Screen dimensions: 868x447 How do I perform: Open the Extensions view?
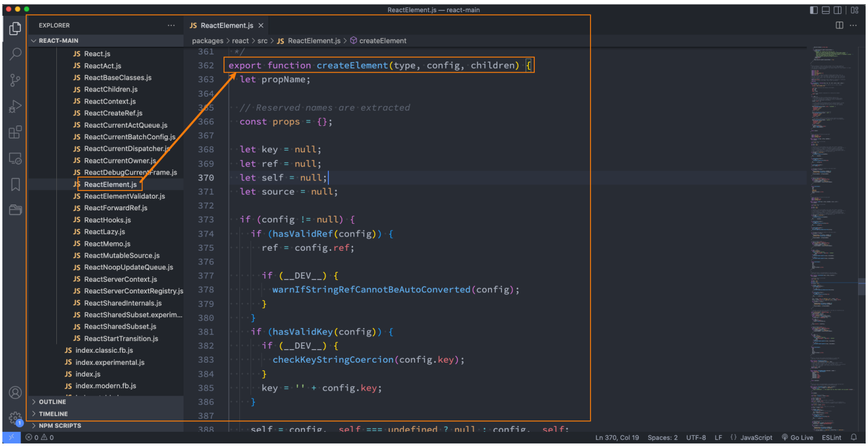15,132
